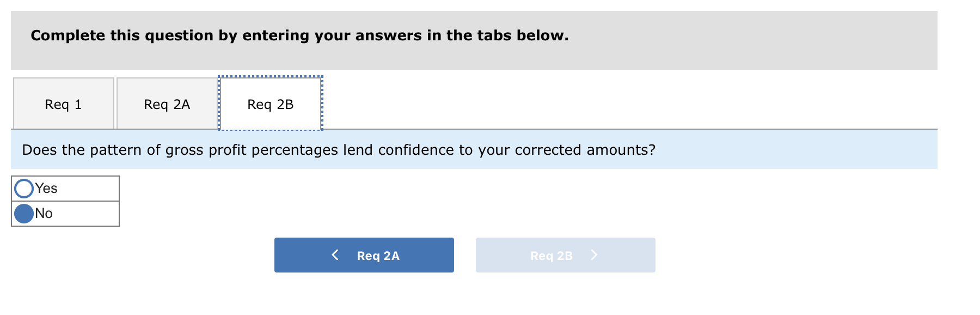The image size is (980, 315).
Task: Open the Req 2A tab
Action: [x=167, y=104]
